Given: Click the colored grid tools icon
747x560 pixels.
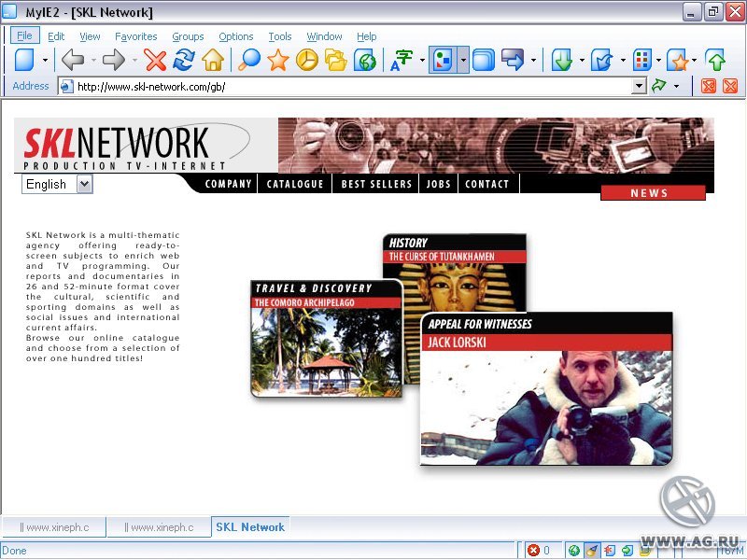Looking at the screenshot, I should coord(642,60).
